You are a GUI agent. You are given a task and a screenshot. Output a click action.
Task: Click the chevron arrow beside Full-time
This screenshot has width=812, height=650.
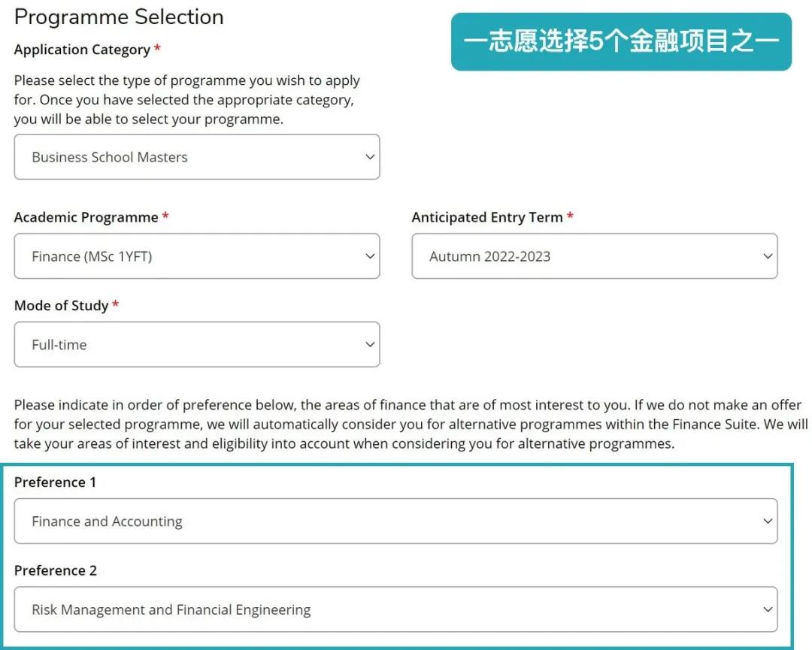[x=369, y=345]
